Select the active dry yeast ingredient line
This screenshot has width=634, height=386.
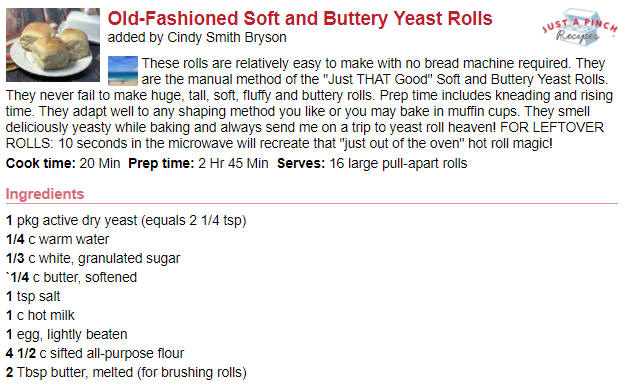pos(126,221)
